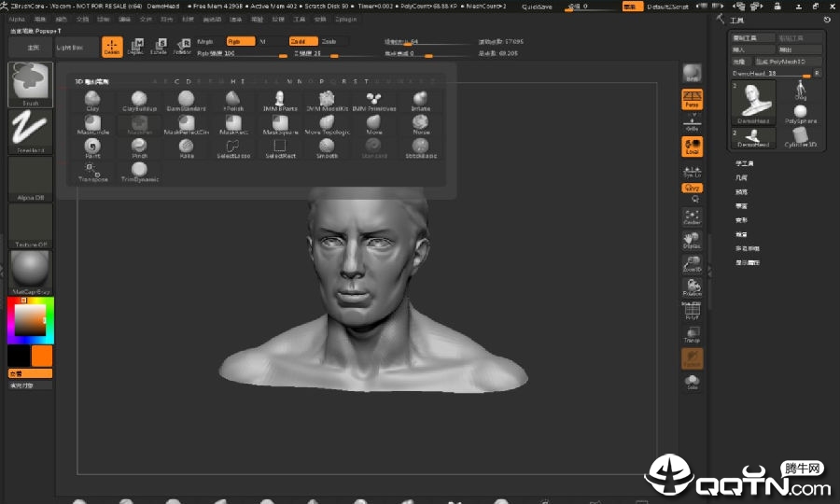Viewport: 840px width, 504px height.
Task: Open the MatCap Gray material selector
Action: point(31,273)
